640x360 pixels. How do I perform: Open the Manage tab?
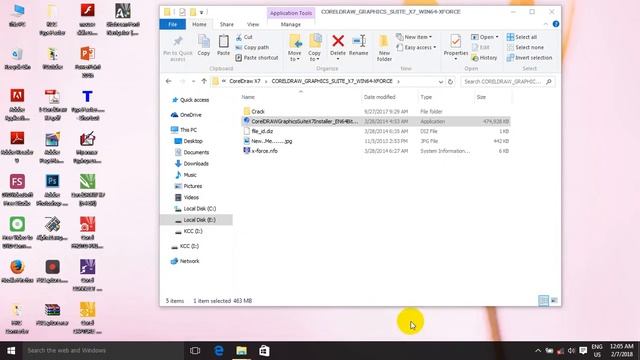coord(291,24)
